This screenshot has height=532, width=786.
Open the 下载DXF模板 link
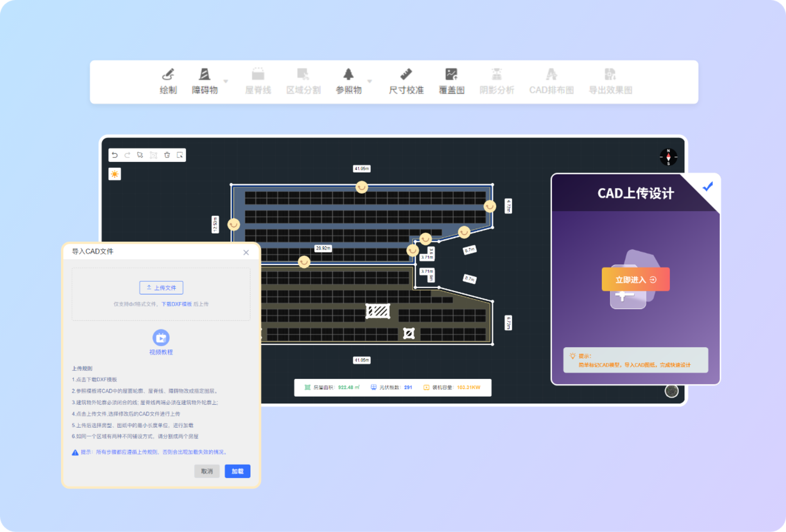pyautogui.click(x=176, y=304)
